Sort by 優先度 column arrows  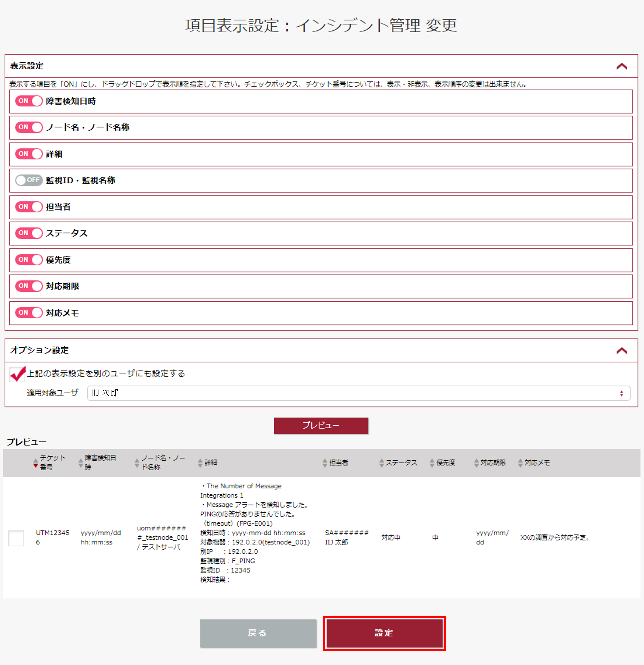tap(432, 463)
